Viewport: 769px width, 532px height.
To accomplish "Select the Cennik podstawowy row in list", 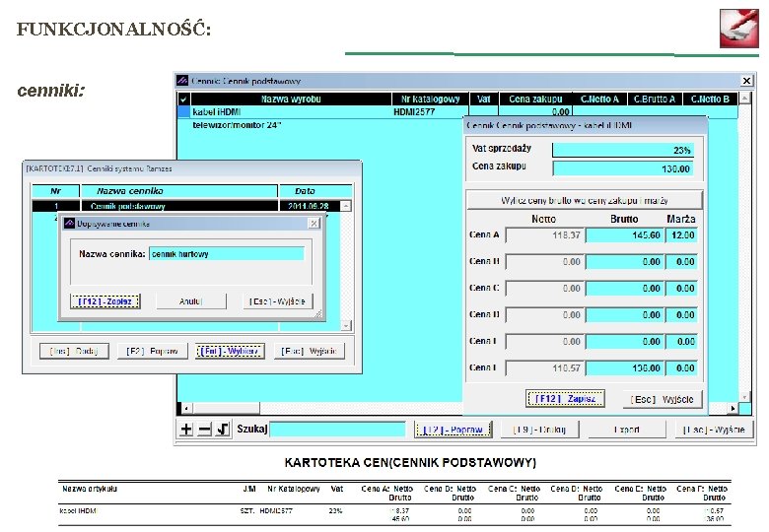I will [186, 206].
